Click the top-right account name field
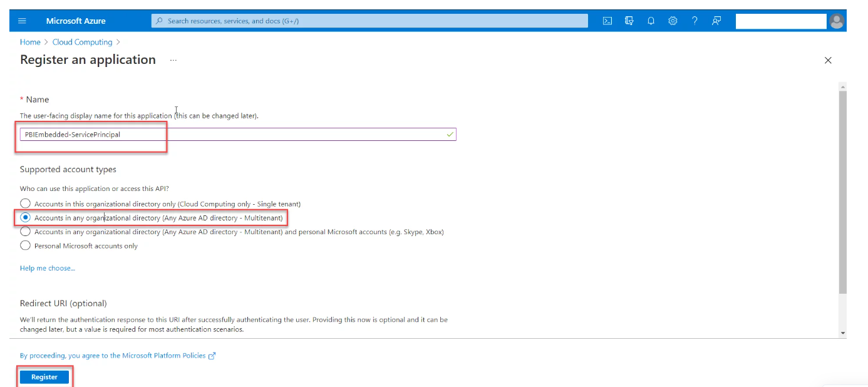The height and width of the screenshot is (387, 868). [x=781, y=21]
